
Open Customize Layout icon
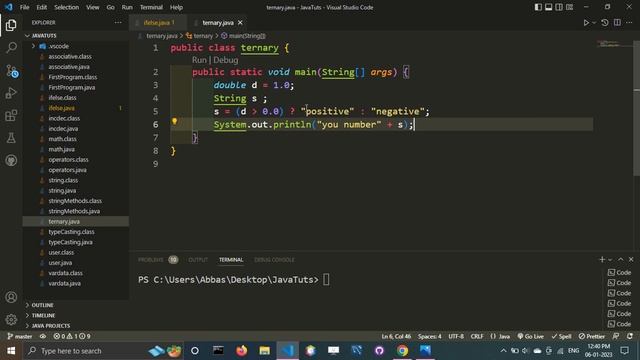569,7
